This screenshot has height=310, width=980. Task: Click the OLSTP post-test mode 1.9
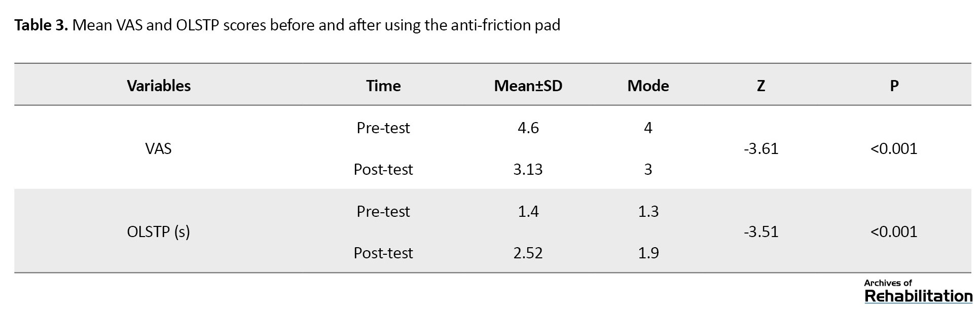pyautogui.click(x=648, y=253)
